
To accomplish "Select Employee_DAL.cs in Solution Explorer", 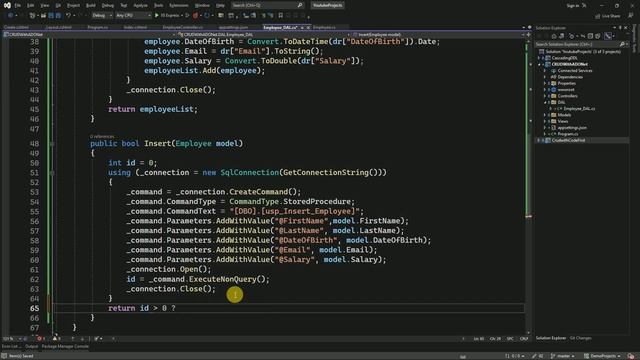I will tap(579, 109).
